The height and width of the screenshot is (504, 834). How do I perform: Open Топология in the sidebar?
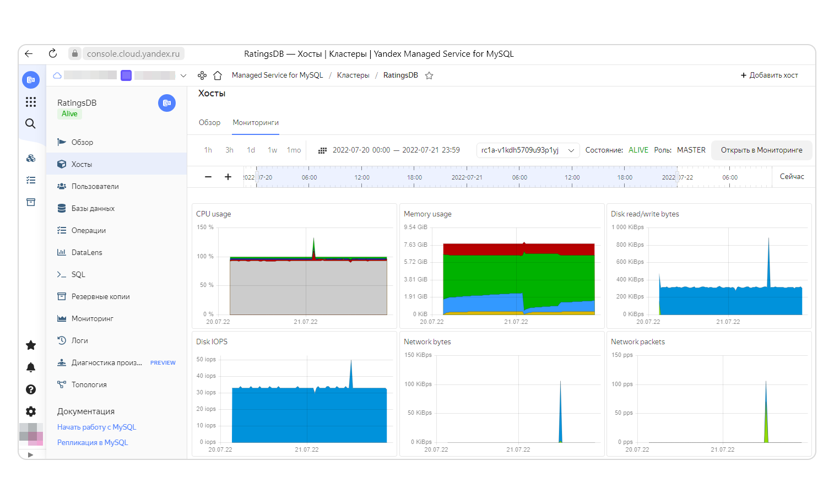click(x=117, y=384)
